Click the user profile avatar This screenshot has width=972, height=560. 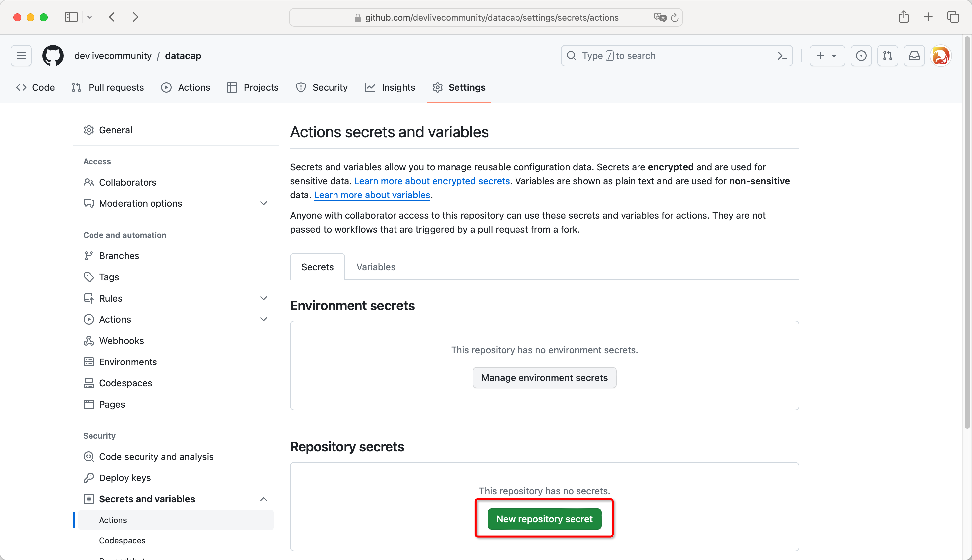[941, 56]
